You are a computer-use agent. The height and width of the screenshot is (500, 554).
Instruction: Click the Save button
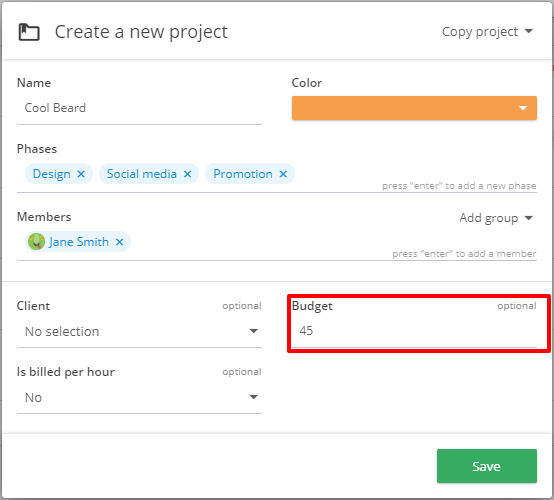(x=487, y=466)
